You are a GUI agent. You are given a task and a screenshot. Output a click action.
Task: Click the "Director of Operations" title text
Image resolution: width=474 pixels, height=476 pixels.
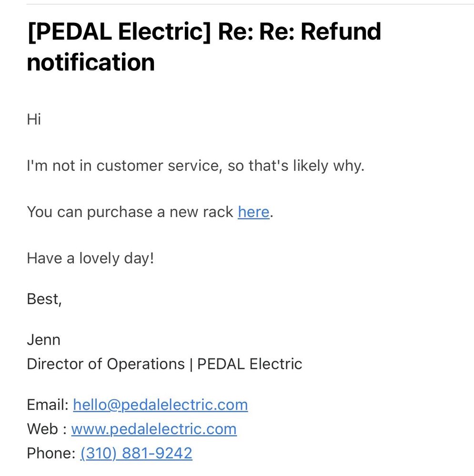click(x=106, y=364)
